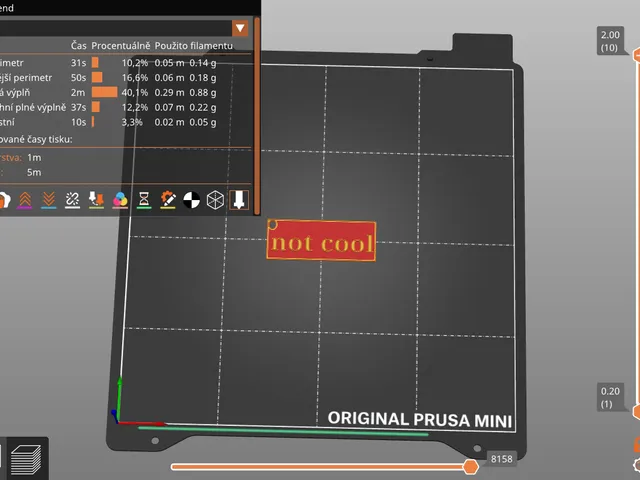The image size is (640, 480).
Task: Click the horizontal move slider thumb at 8158
Action: coord(471,467)
